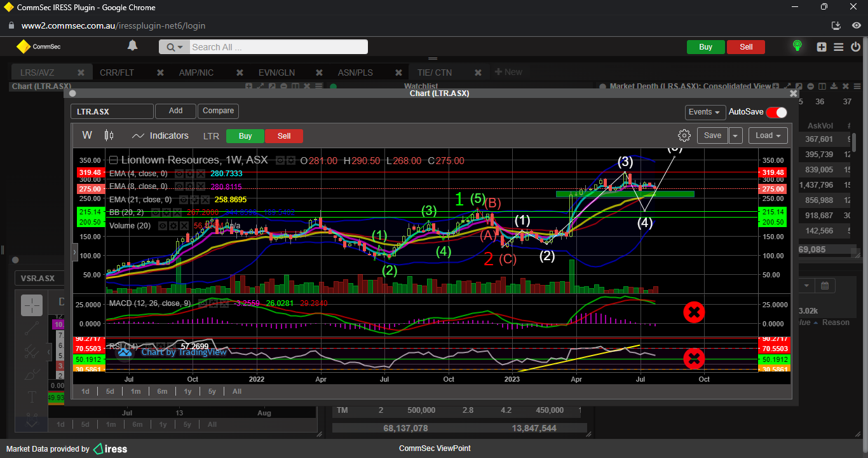Change the candlestick chart style
This screenshot has height=458, width=868.
click(109, 135)
